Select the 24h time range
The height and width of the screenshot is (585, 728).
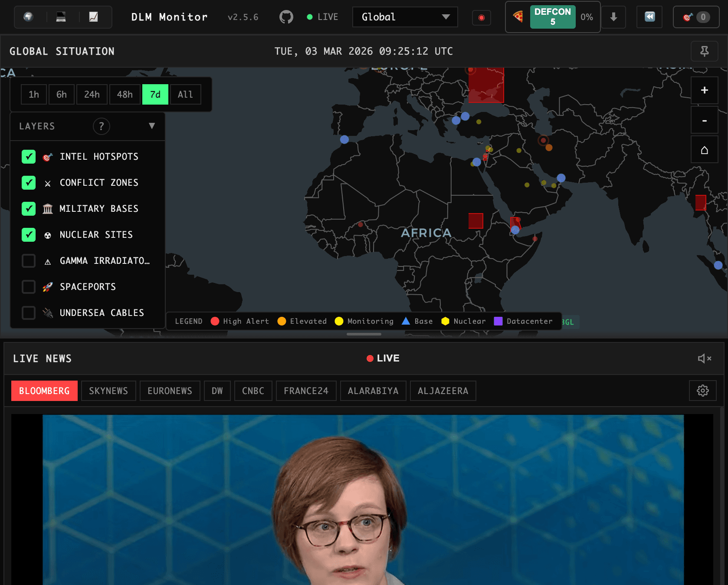tap(92, 95)
